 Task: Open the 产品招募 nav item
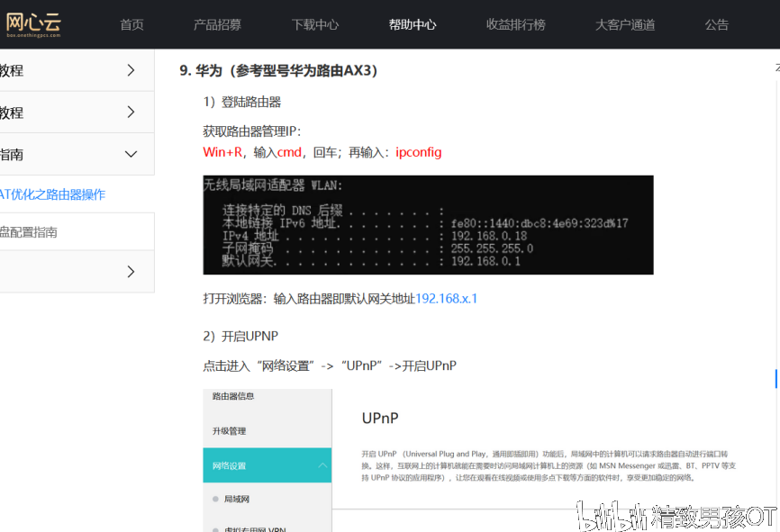coord(217,24)
